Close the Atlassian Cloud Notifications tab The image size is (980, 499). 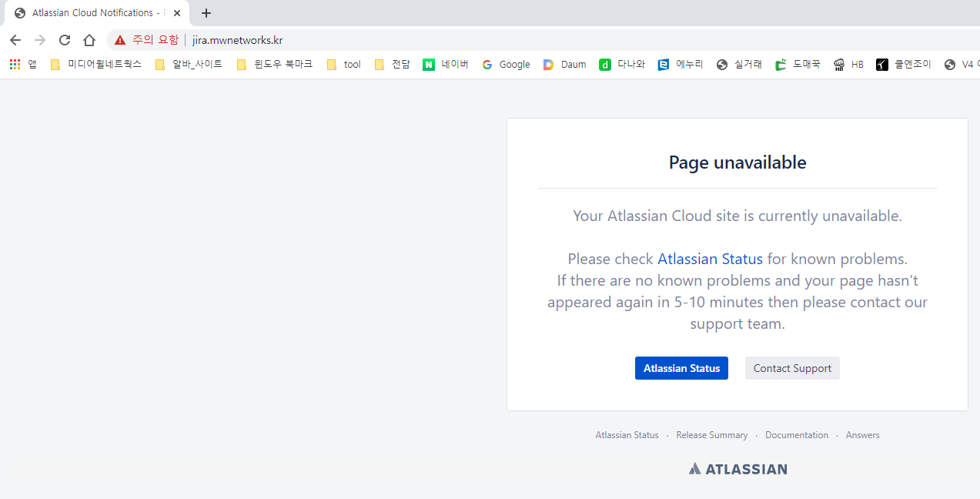point(177,13)
